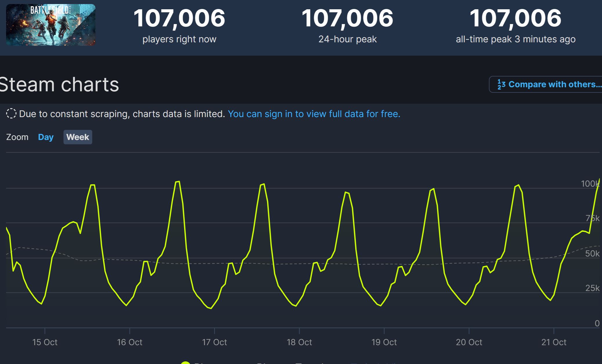Click the '107,006' players right now value
The height and width of the screenshot is (364, 602).
coord(179,18)
